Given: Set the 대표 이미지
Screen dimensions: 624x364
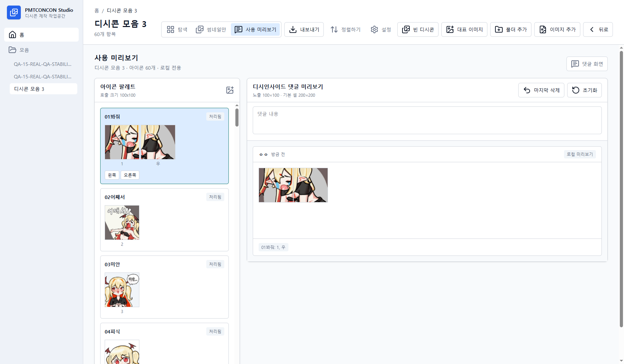Looking at the screenshot, I should (x=464, y=29).
